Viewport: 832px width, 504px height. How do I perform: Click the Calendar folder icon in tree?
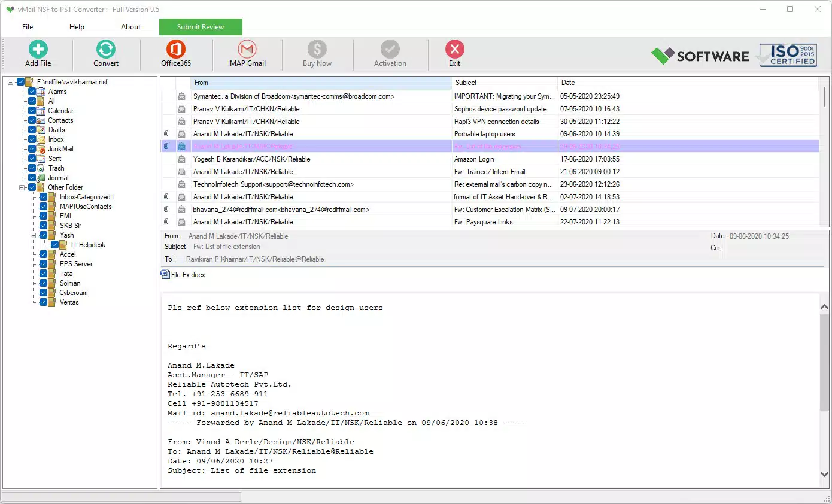click(x=41, y=111)
